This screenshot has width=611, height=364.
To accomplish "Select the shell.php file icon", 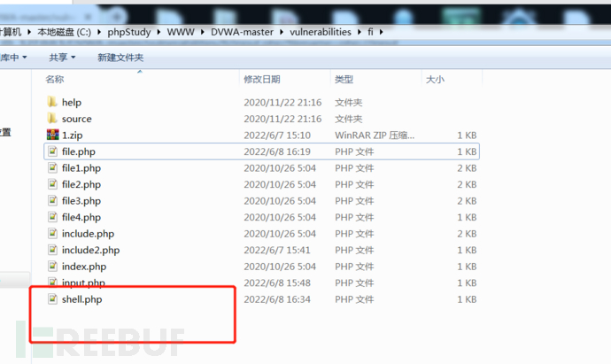I will click(52, 299).
